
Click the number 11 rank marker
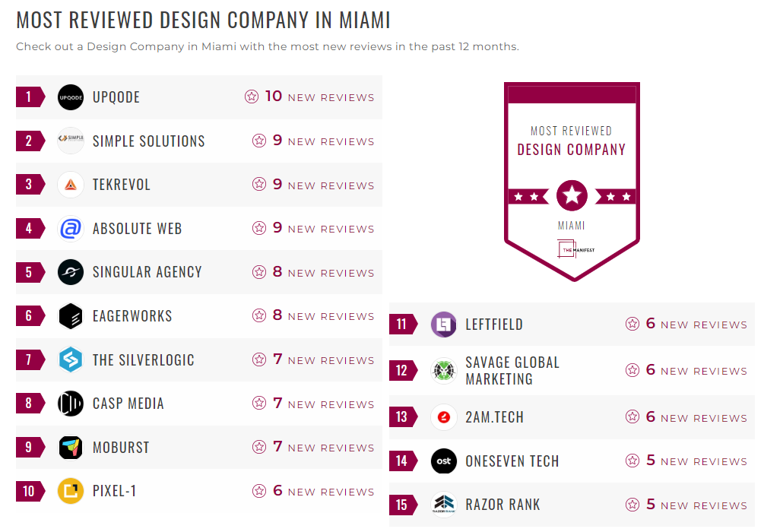coord(402,325)
